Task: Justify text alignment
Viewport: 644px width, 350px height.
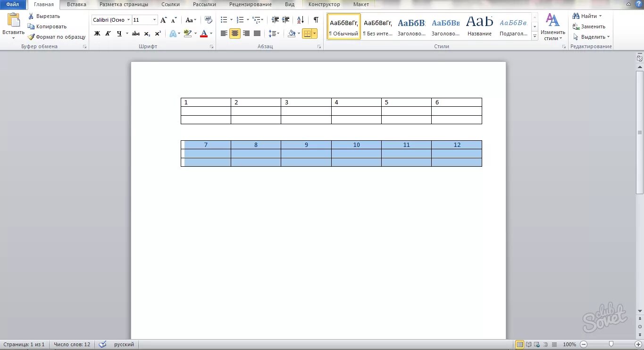Action: (x=257, y=34)
